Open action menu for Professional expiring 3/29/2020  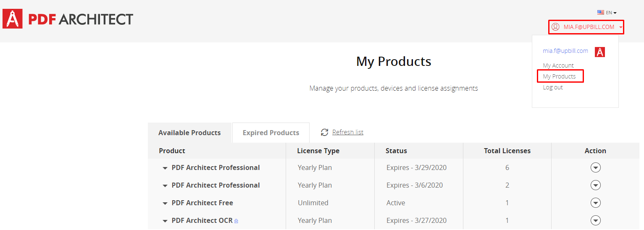pyautogui.click(x=595, y=167)
